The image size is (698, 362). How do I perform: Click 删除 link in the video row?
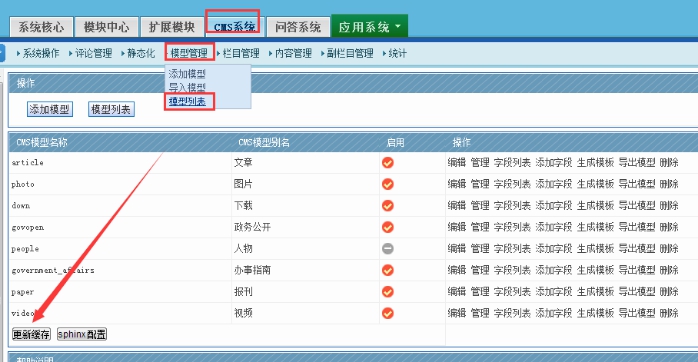point(669,313)
